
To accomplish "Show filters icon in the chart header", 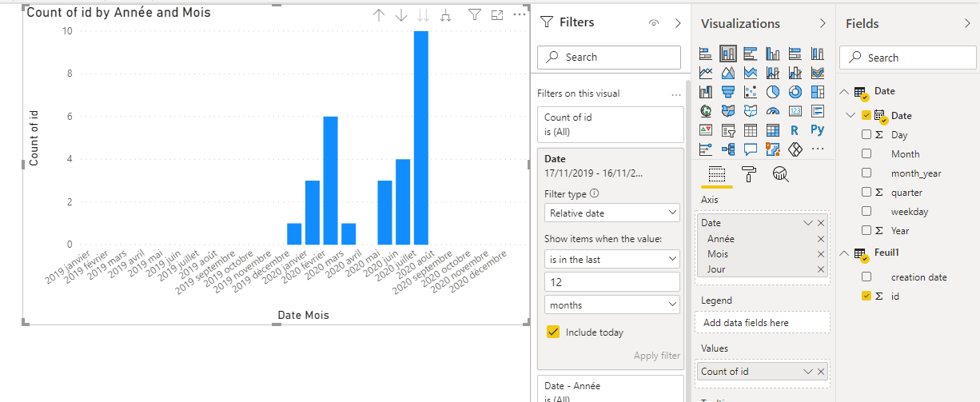I will click(x=475, y=15).
